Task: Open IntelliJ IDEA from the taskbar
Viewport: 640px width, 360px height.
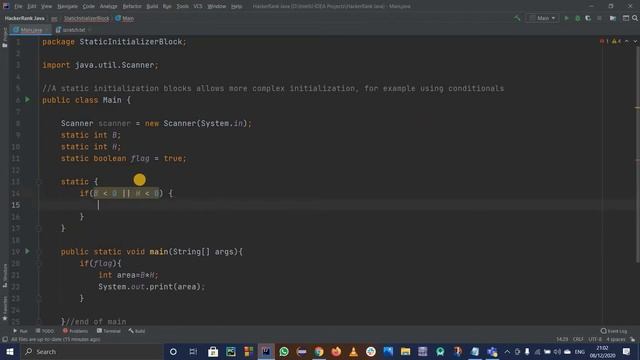Action: click(266, 351)
